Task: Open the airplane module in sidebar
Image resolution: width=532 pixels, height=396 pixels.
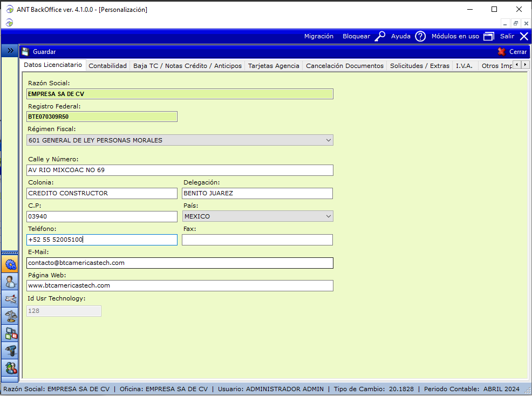Action: (x=10, y=299)
